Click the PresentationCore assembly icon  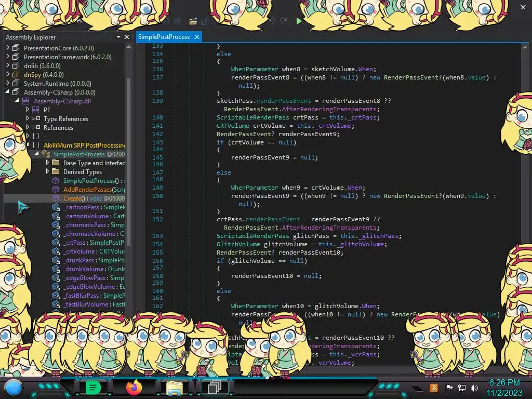[x=16, y=48]
